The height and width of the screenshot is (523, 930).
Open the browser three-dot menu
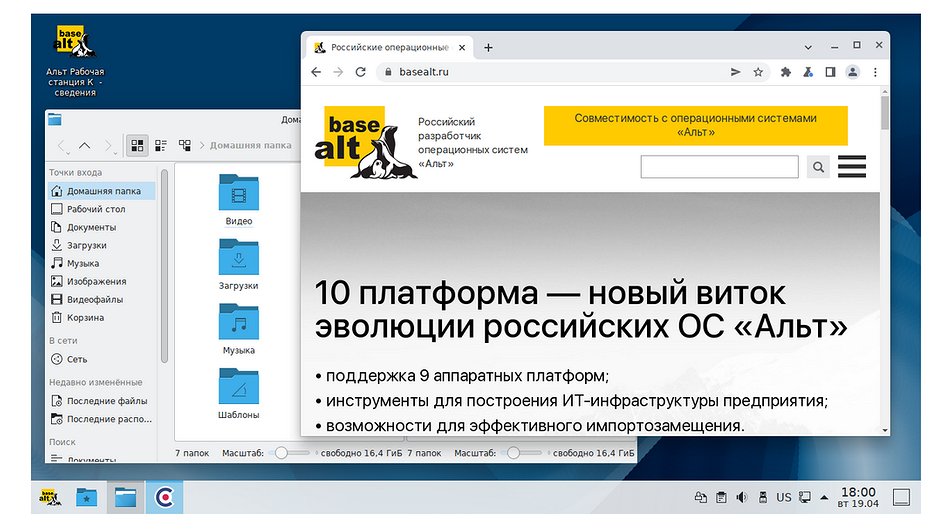(x=875, y=72)
